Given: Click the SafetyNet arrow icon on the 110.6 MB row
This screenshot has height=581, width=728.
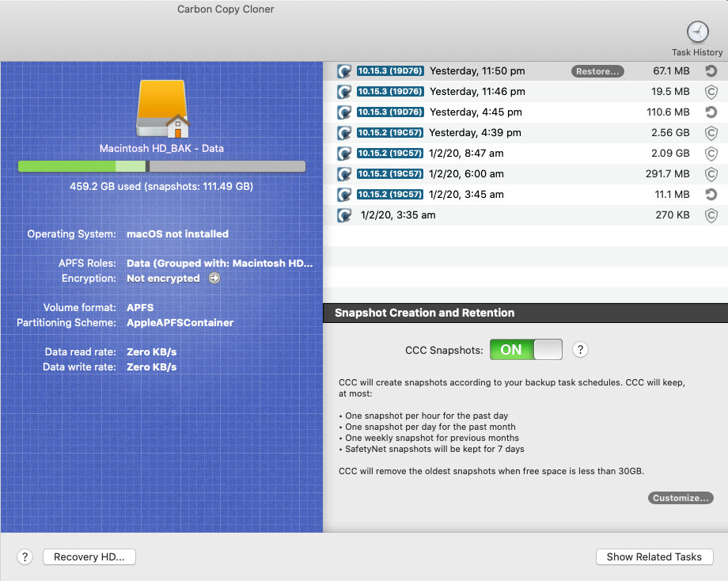Looking at the screenshot, I should pos(711,112).
